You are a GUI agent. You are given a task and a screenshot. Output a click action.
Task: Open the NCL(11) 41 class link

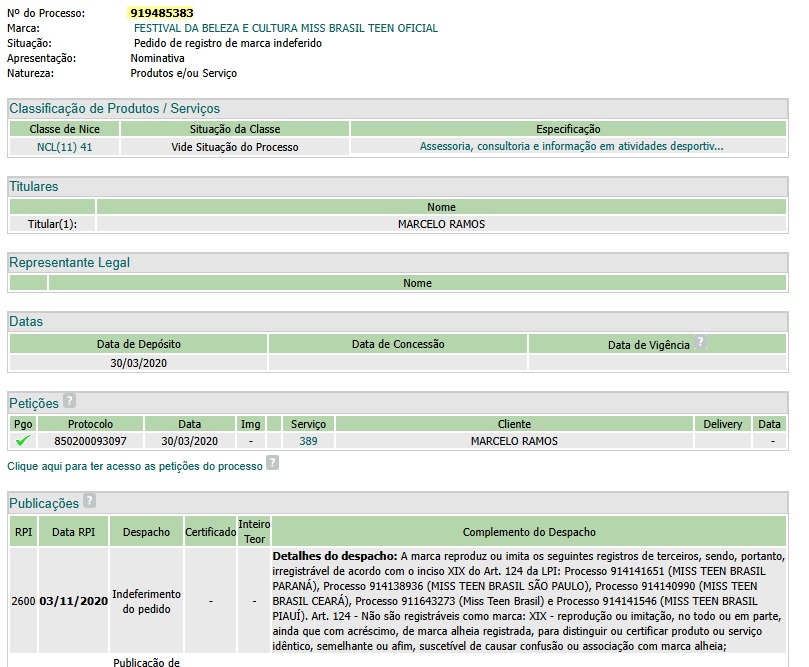(x=64, y=147)
